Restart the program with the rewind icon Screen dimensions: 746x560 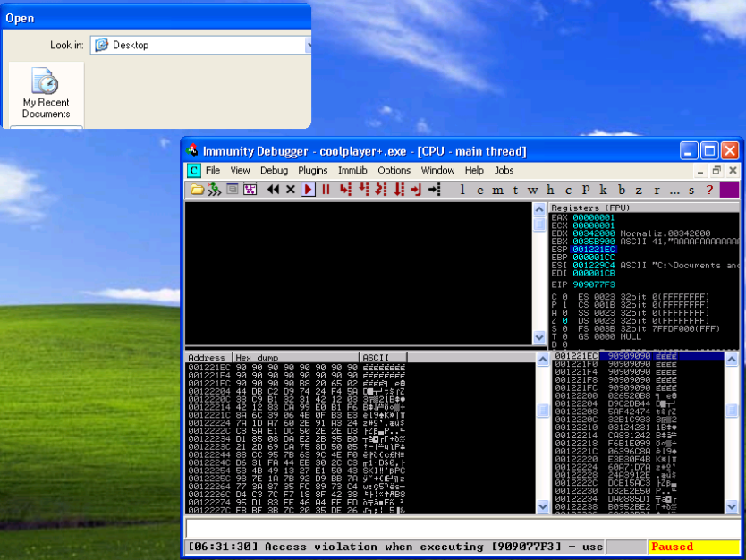point(273,190)
